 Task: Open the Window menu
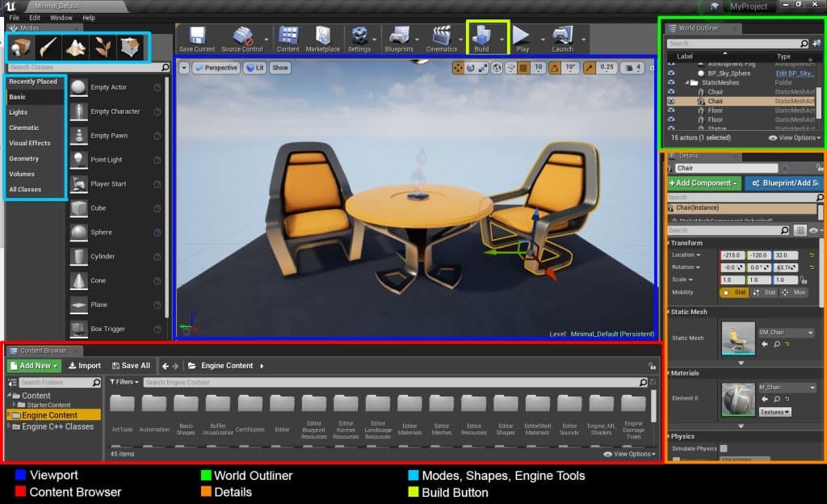(x=61, y=18)
